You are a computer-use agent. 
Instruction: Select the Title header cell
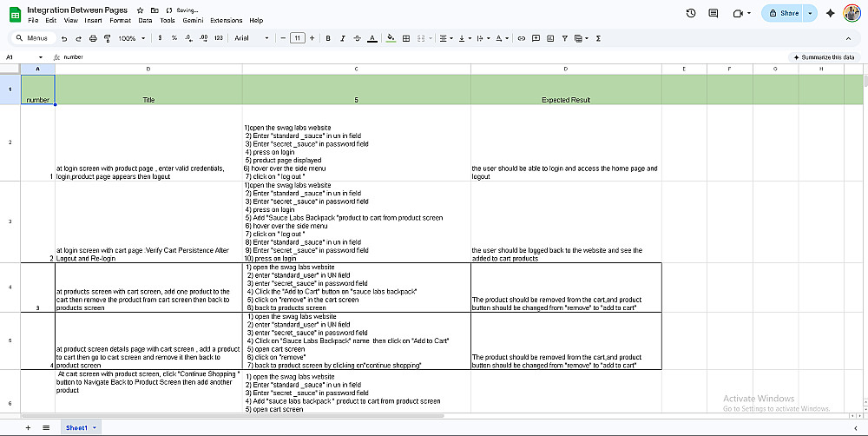(148, 89)
